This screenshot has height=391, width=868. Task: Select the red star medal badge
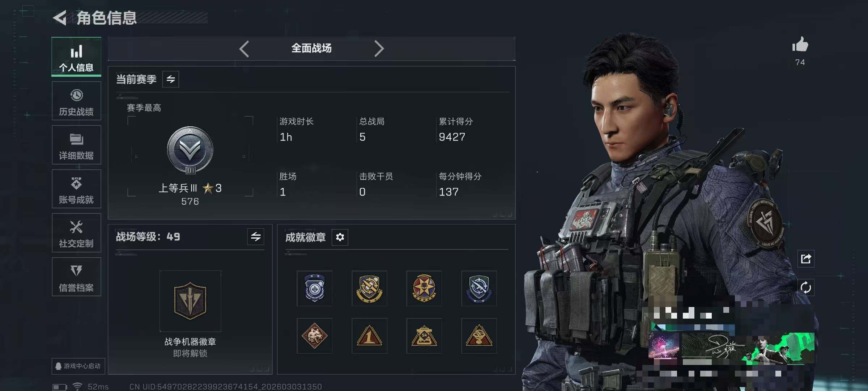(424, 288)
